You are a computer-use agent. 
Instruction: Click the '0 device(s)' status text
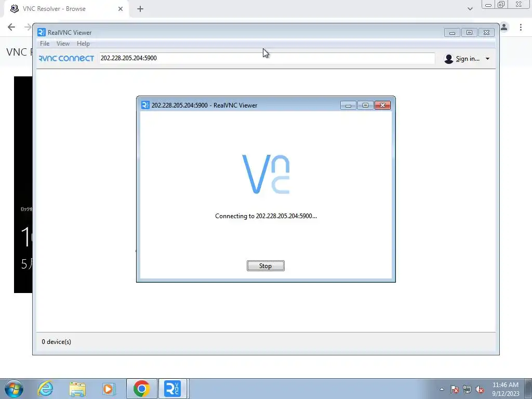(x=56, y=342)
